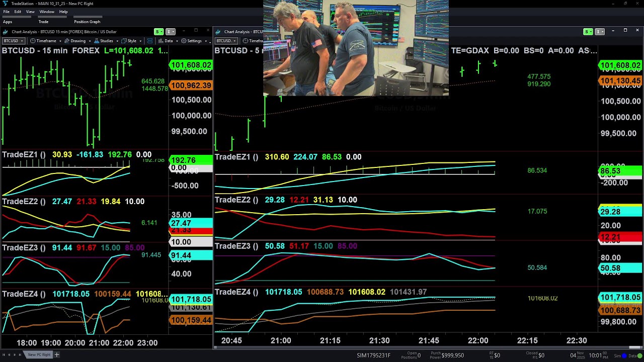This screenshot has width=644, height=362.
Task: Click gray I interval-link button in 15 min chart
Action: pyautogui.click(x=171, y=32)
